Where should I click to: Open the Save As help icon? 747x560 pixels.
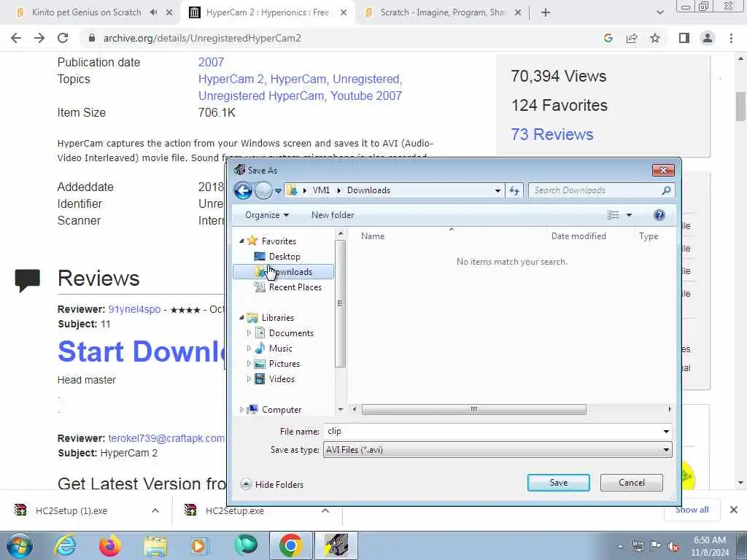(x=659, y=215)
